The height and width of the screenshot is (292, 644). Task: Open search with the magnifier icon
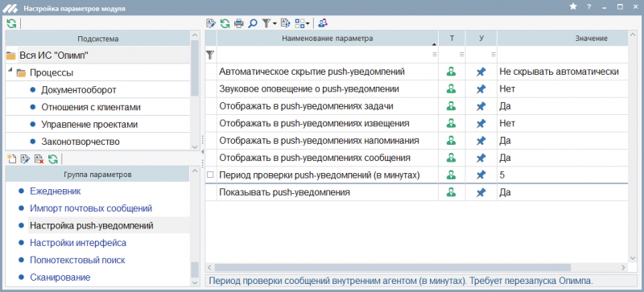pos(253,23)
